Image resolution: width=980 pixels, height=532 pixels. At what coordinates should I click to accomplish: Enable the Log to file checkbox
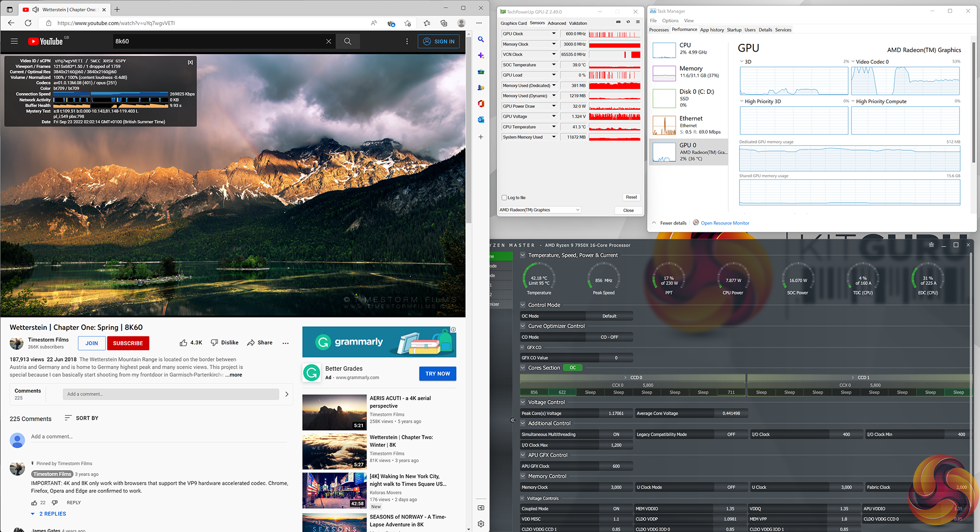505,198
